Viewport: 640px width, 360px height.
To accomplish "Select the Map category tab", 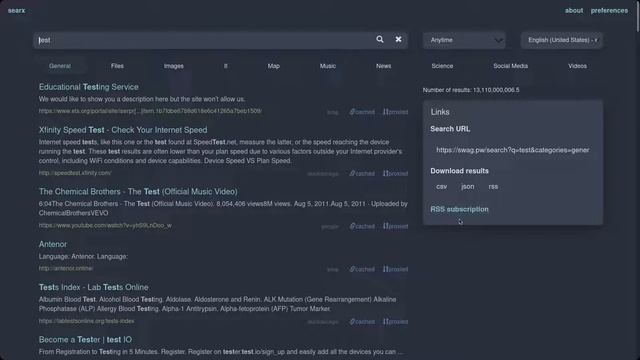I will coord(273,66).
